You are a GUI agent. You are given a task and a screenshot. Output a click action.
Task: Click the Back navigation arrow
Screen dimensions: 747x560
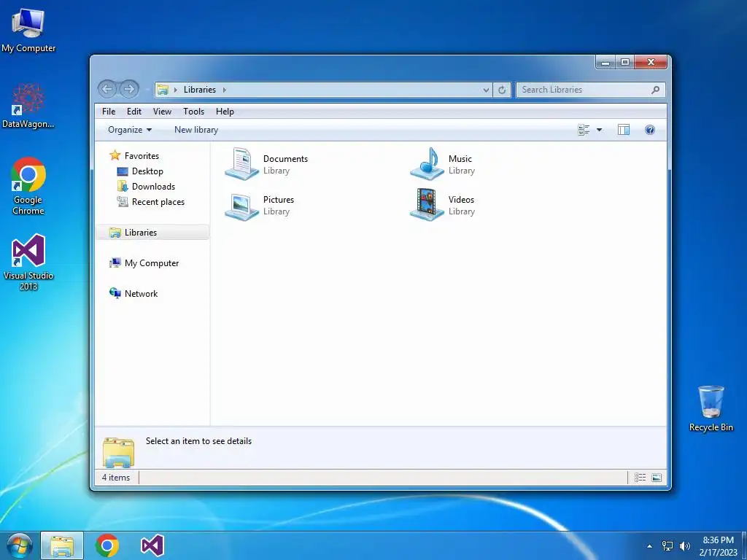pos(107,89)
